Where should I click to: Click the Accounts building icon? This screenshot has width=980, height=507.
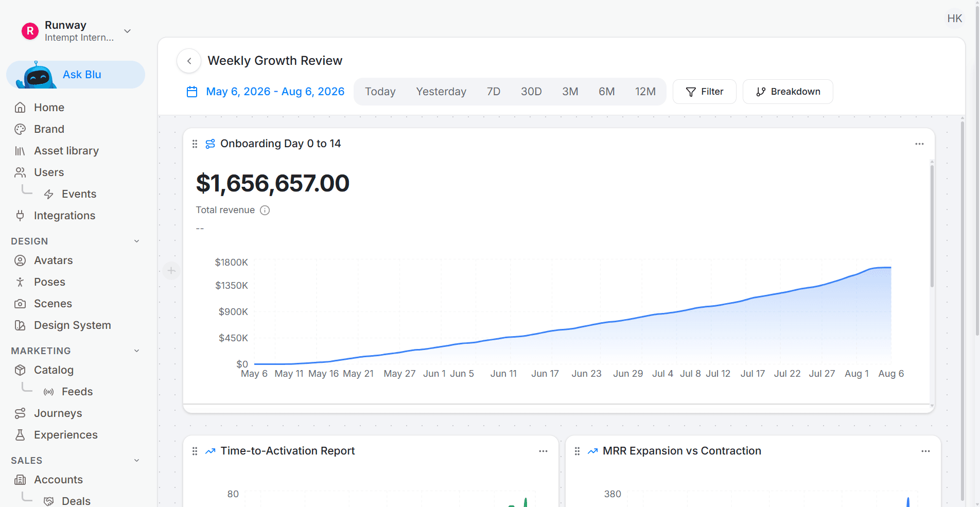pos(20,480)
